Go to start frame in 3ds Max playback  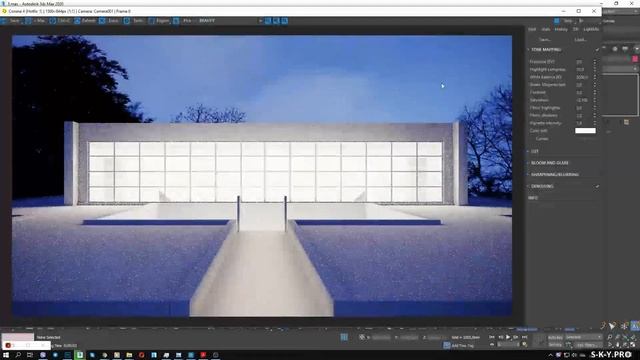click(492, 337)
